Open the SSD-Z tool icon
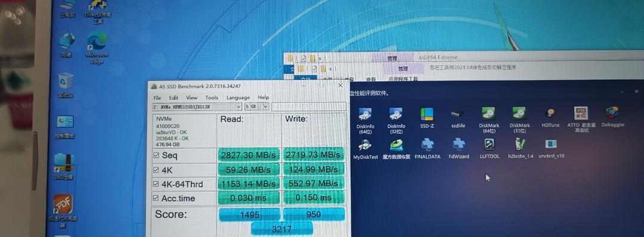This screenshot has width=644, height=237. 427,118
